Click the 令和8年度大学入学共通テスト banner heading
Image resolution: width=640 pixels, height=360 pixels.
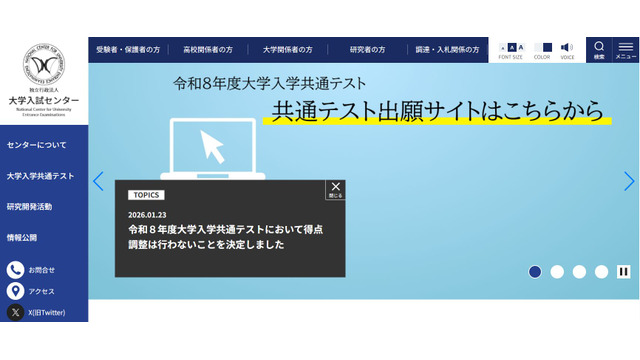(270, 84)
